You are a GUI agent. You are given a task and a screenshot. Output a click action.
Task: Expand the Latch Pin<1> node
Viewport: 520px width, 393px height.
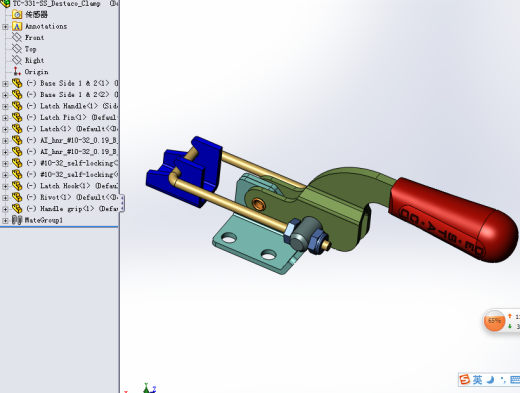click(5, 117)
